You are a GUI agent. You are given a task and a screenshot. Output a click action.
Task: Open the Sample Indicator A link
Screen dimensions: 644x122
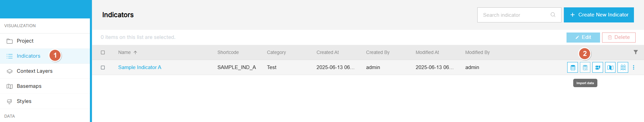coord(140,67)
